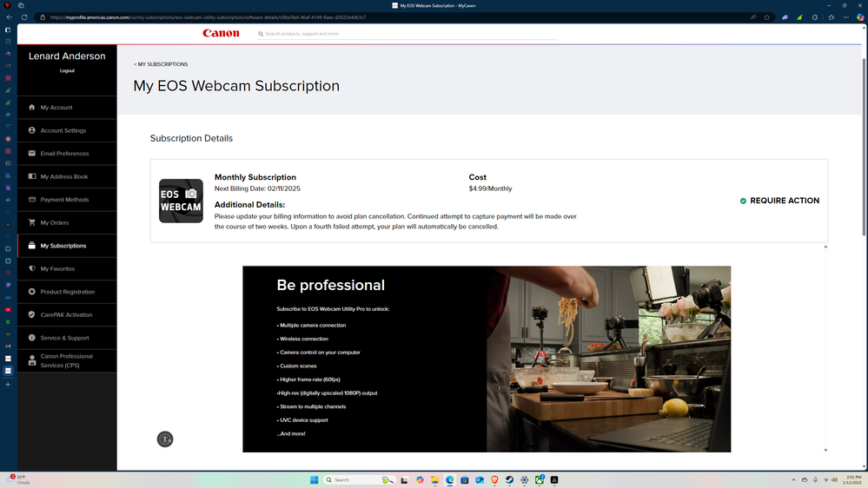Go to My Orders
This screenshot has width=868, height=488.
point(67,222)
